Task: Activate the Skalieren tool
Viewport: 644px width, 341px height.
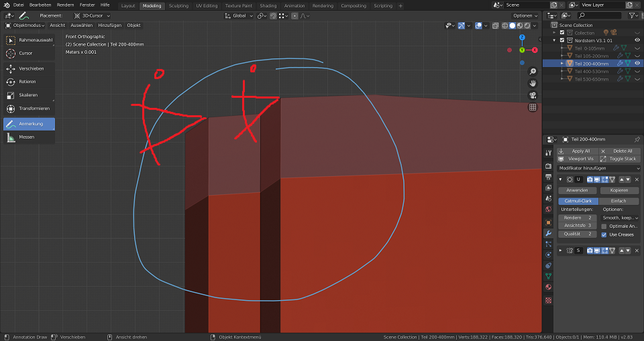Action: [29, 95]
